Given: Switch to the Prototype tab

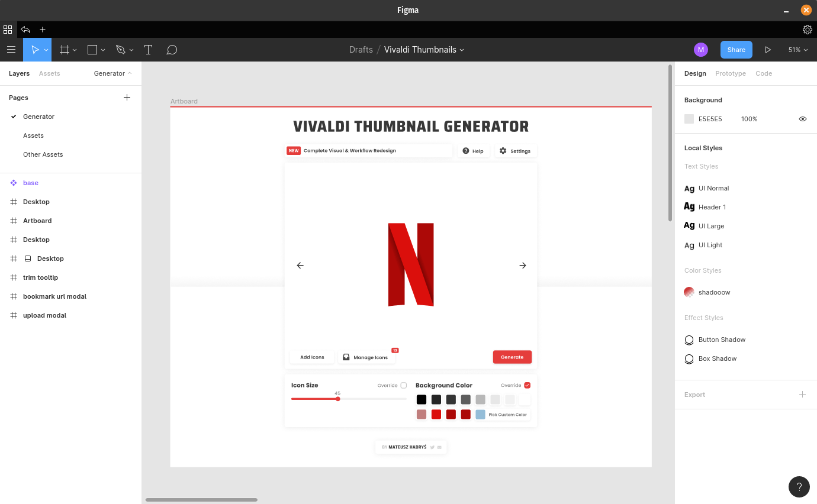Looking at the screenshot, I should pos(730,73).
